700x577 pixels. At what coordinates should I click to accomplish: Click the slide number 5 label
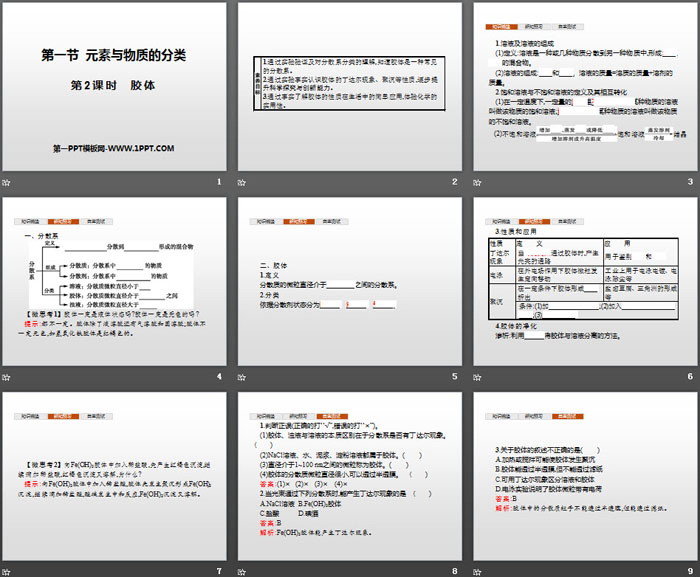coord(454,377)
